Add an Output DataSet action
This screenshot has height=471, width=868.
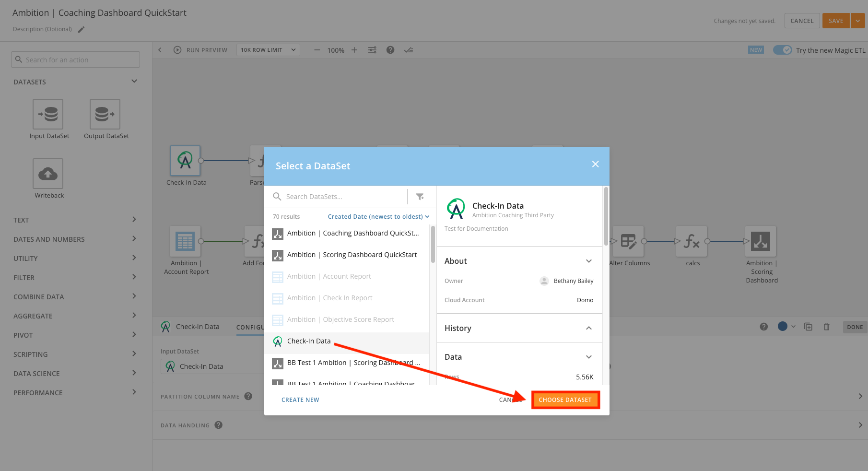(x=105, y=114)
